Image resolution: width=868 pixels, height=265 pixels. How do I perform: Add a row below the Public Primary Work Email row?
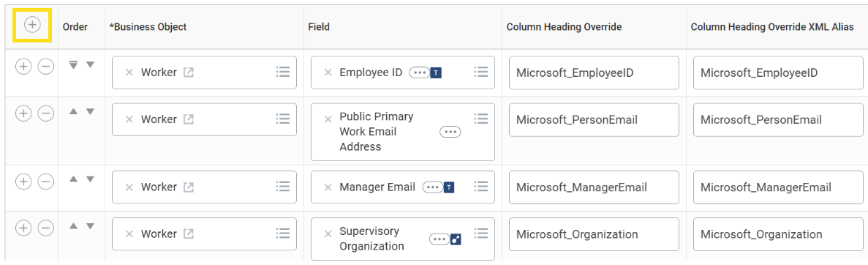point(23,113)
